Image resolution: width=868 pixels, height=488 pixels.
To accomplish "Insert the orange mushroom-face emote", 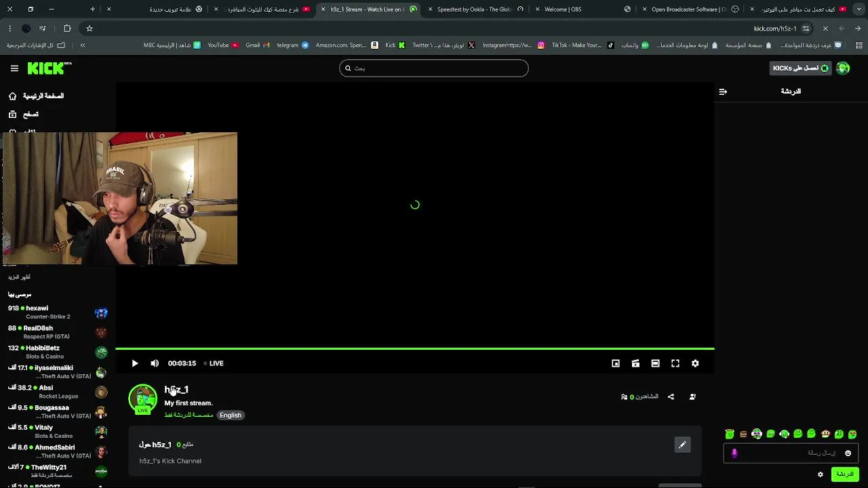I will pos(825,434).
